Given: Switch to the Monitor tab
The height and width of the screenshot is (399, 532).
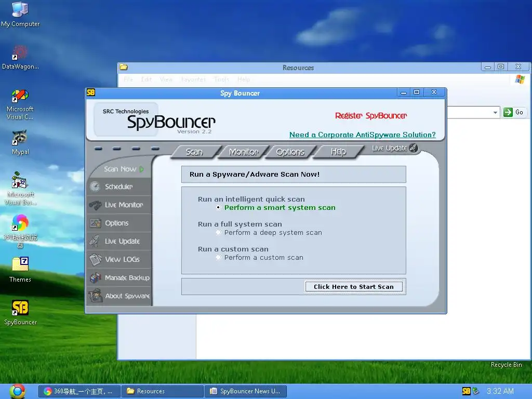Looking at the screenshot, I should click(244, 152).
